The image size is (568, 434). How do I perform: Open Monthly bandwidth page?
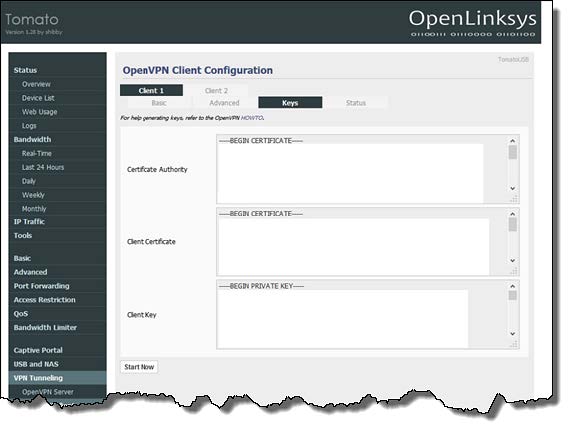34,209
